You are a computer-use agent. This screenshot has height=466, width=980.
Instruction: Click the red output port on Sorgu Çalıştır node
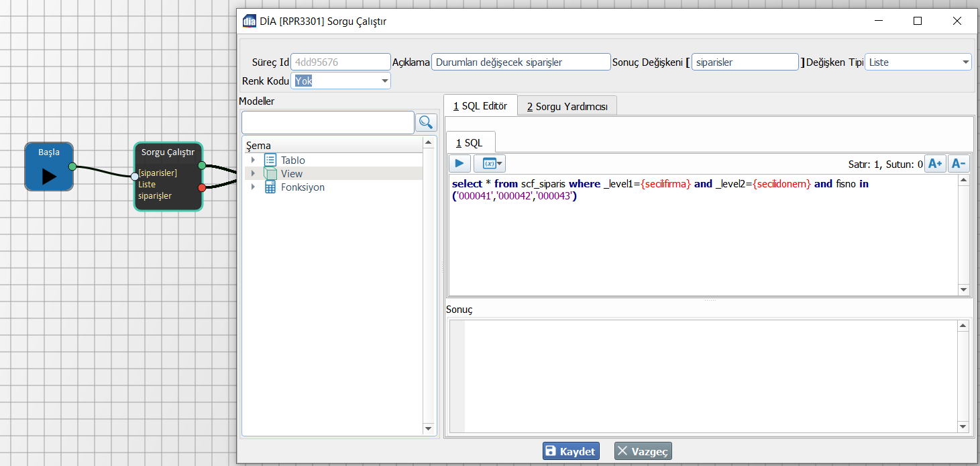[202, 187]
